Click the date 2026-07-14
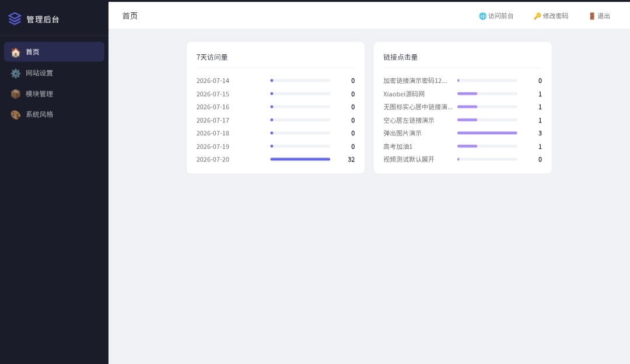 (212, 80)
